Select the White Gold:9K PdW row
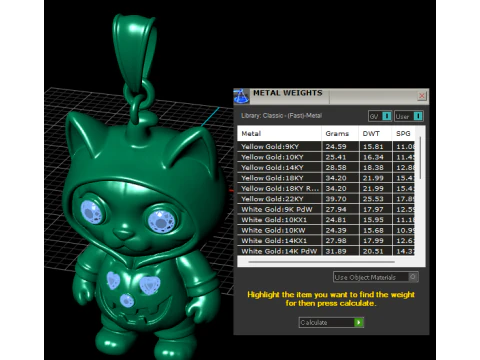 (x=326, y=209)
